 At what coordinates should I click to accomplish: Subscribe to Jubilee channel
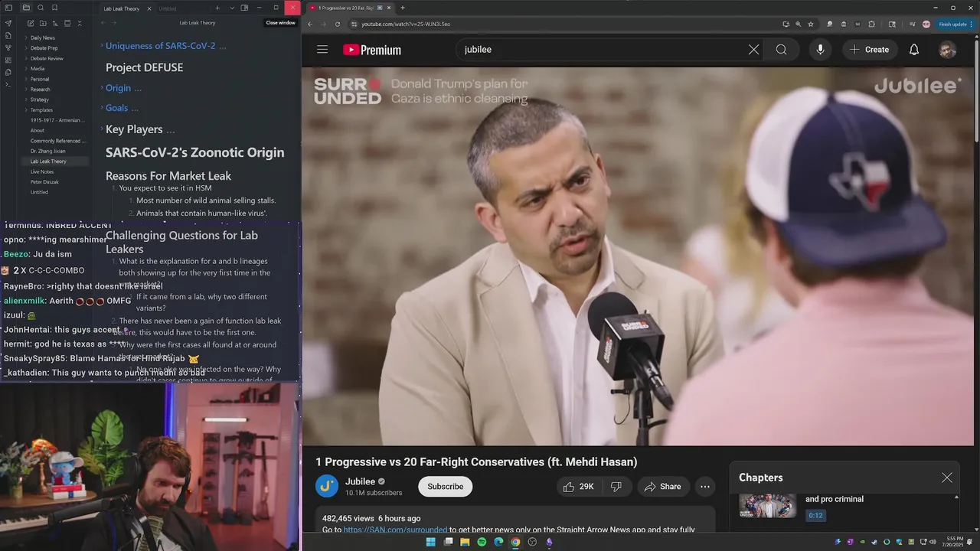click(x=445, y=487)
